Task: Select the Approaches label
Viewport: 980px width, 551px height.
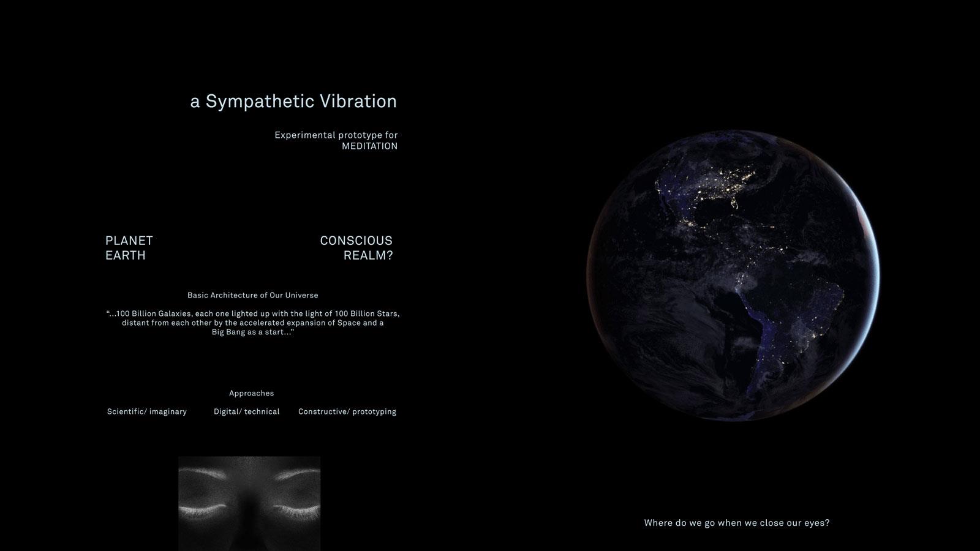Action: tap(251, 393)
